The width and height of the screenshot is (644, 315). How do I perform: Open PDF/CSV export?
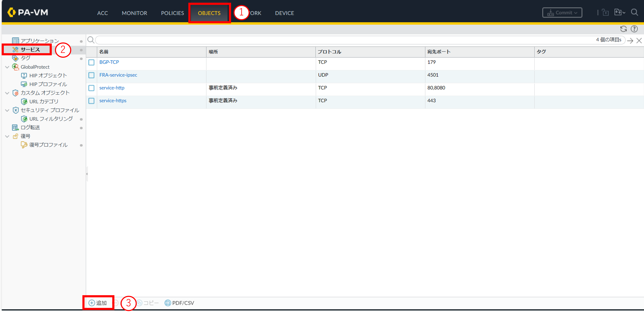pos(179,303)
